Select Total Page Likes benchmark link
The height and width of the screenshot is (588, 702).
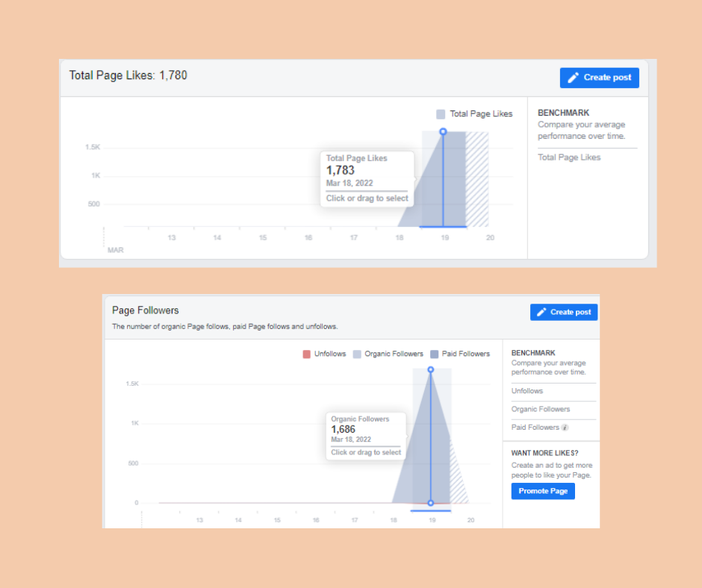[569, 157]
